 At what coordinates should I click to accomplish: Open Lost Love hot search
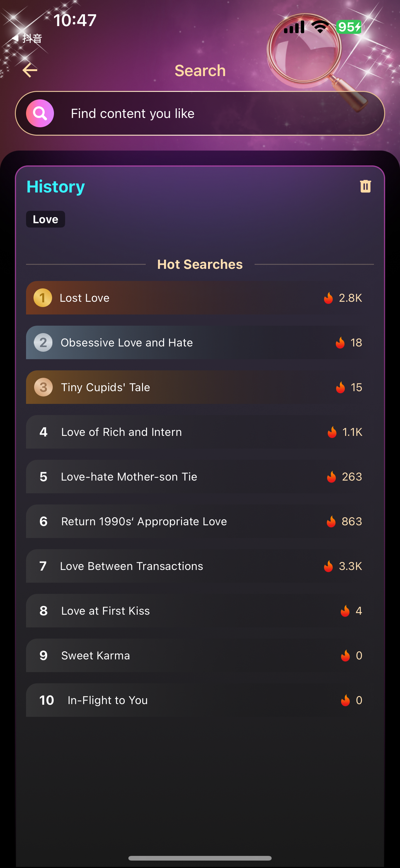85,298
